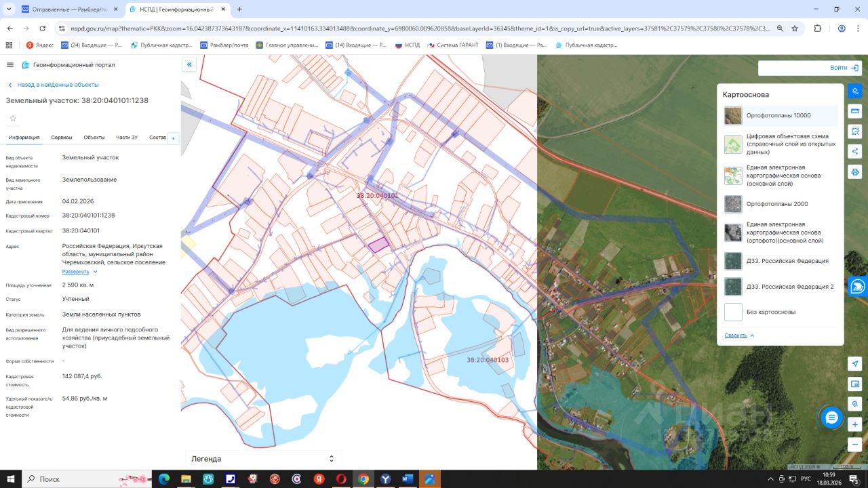
Task: Switch to the Части ЗУ tab
Action: click(x=127, y=138)
